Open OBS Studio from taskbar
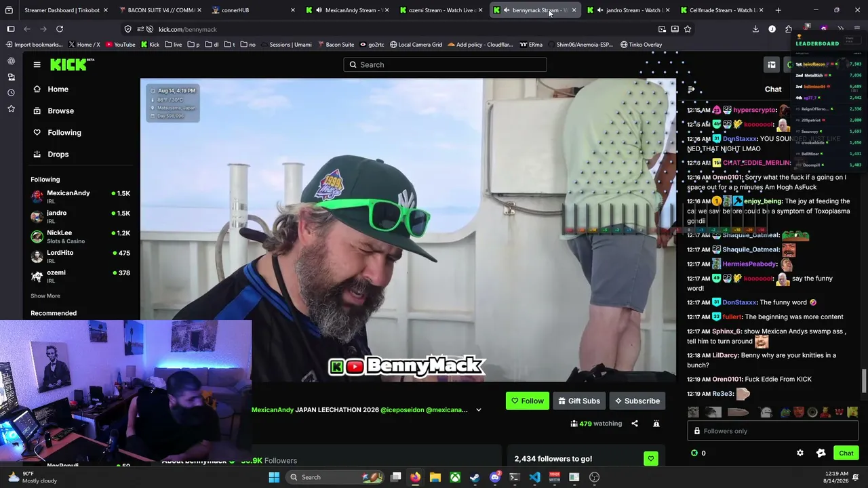This screenshot has height=488, width=868. 594,477
